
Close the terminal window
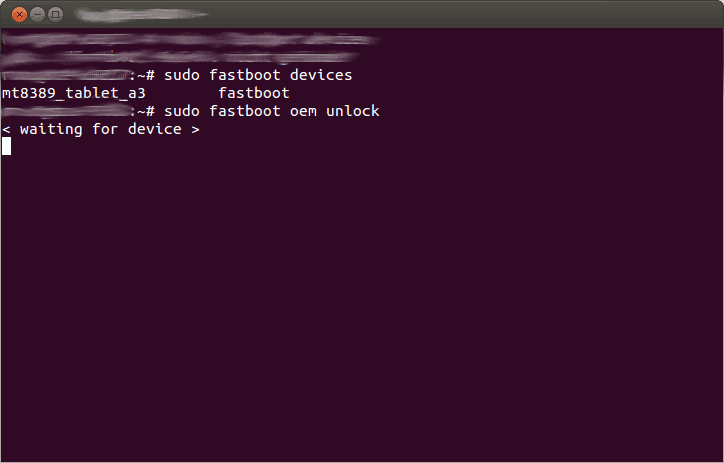click(19, 15)
